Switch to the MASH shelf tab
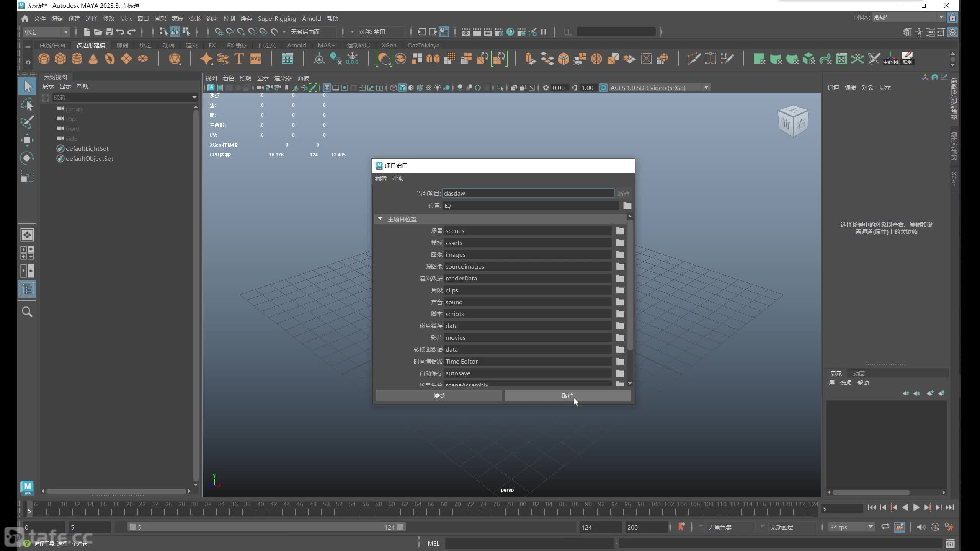The width and height of the screenshot is (980, 551). point(327,45)
